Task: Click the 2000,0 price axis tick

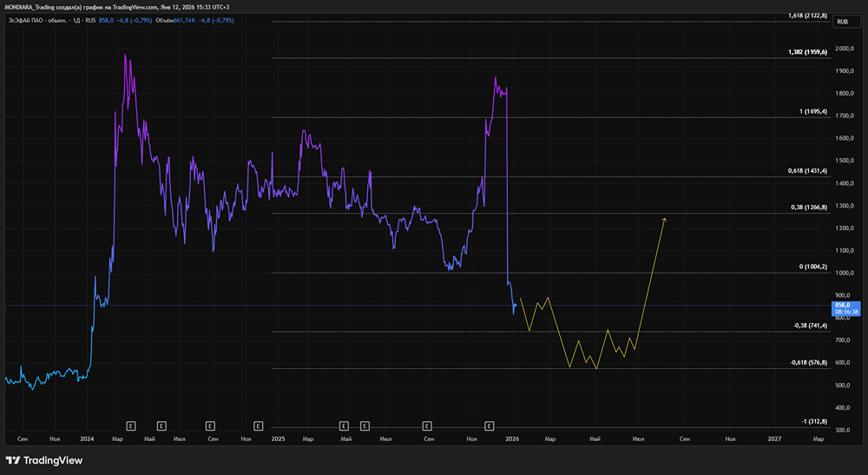Action: [x=845, y=49]
